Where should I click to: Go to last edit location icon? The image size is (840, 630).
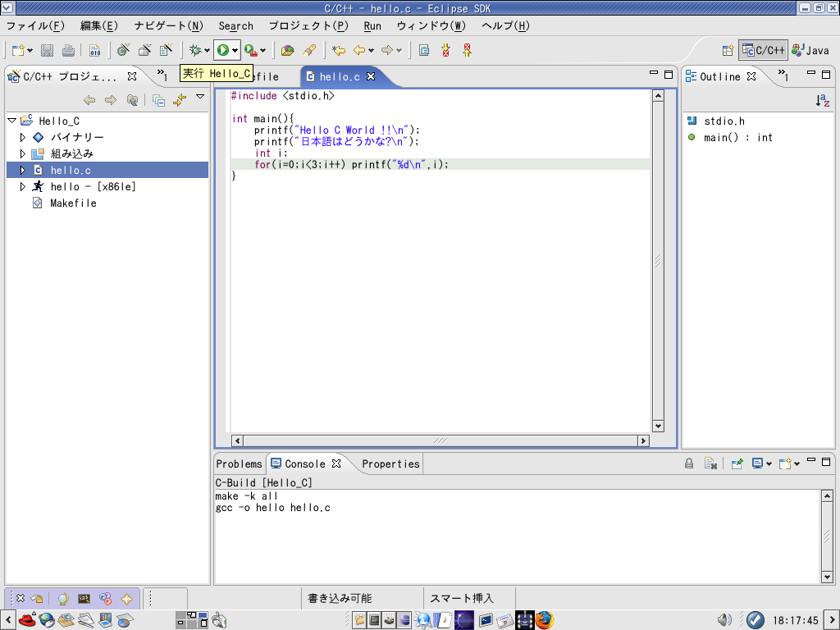click(x=339, y=50)
